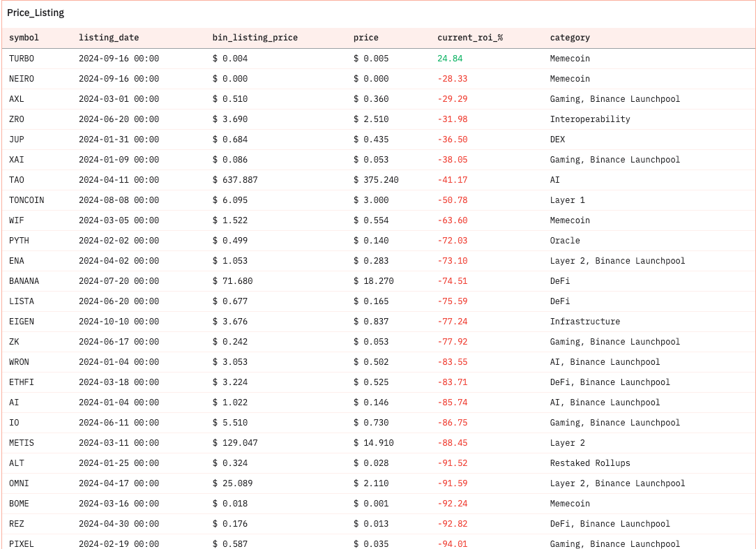Sort by current_roi_% column header
The width and height of the screenshot is (756, 549).
pos(470,38)
